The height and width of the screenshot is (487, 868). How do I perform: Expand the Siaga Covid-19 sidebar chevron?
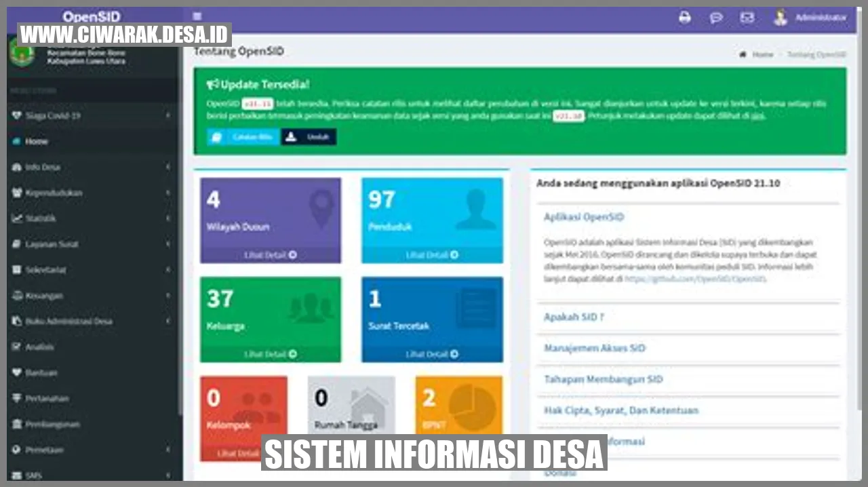tap(167, 116)
